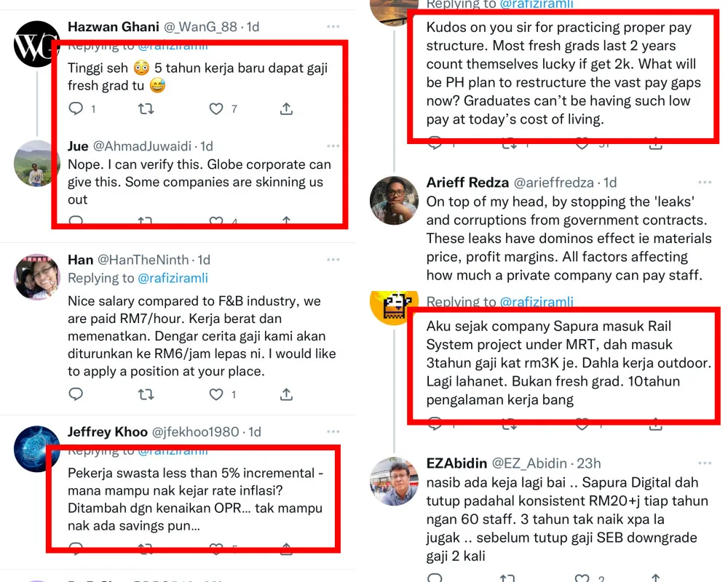This screenshot has width=728, height=582.
Task: Retweet Han's F&B industry tweet
Action: (x=146, y=394)
